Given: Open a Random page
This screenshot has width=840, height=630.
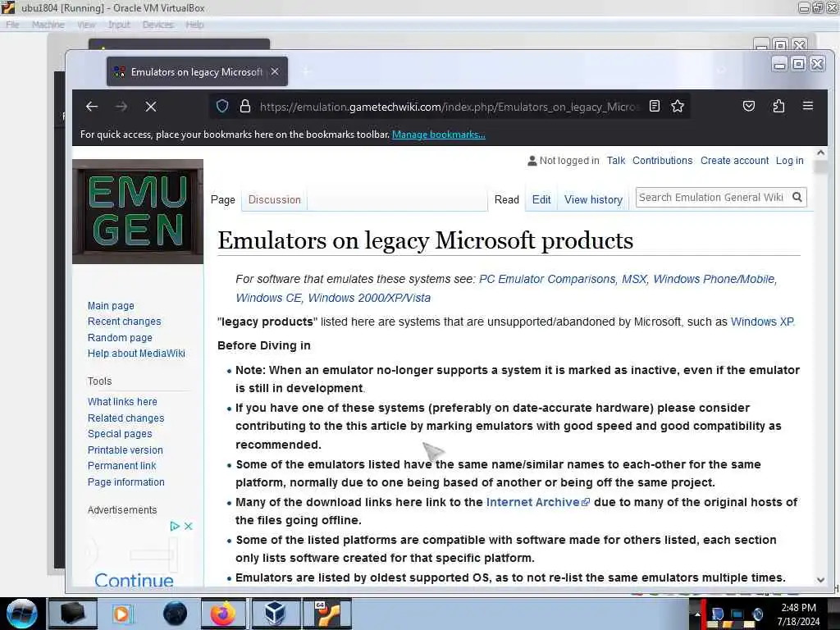Looking at the screenshot, I should pyautogui.click(x=120, y=338).
